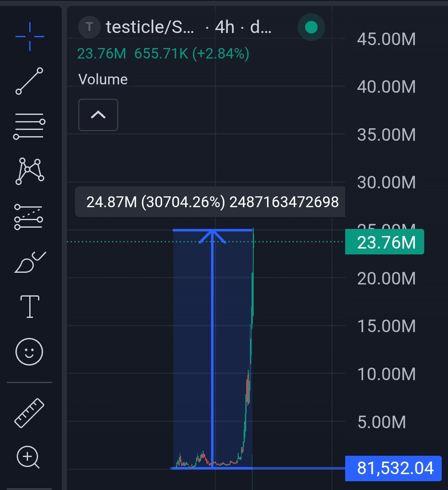The image size is (448, 490).
Task: Click the 30.00M price axis label
Action: tap(387, 182)
